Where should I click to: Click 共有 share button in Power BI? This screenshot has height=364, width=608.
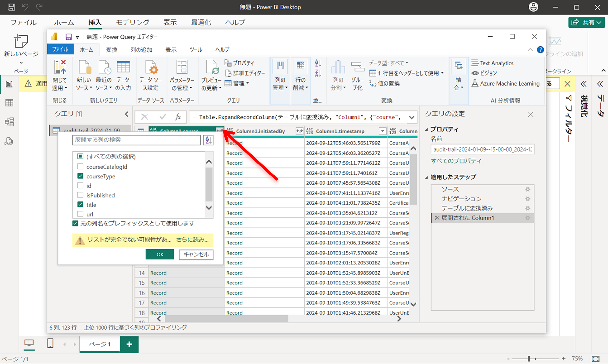586,22
